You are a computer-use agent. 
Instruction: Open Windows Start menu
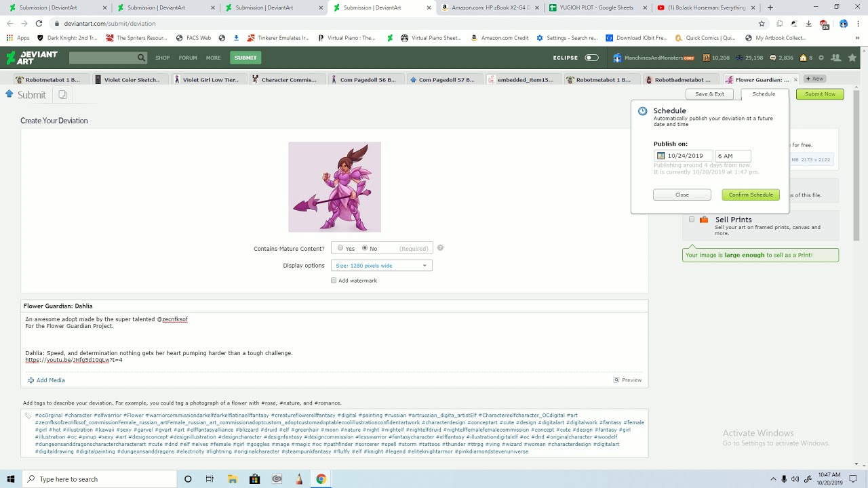pos(10,479)
